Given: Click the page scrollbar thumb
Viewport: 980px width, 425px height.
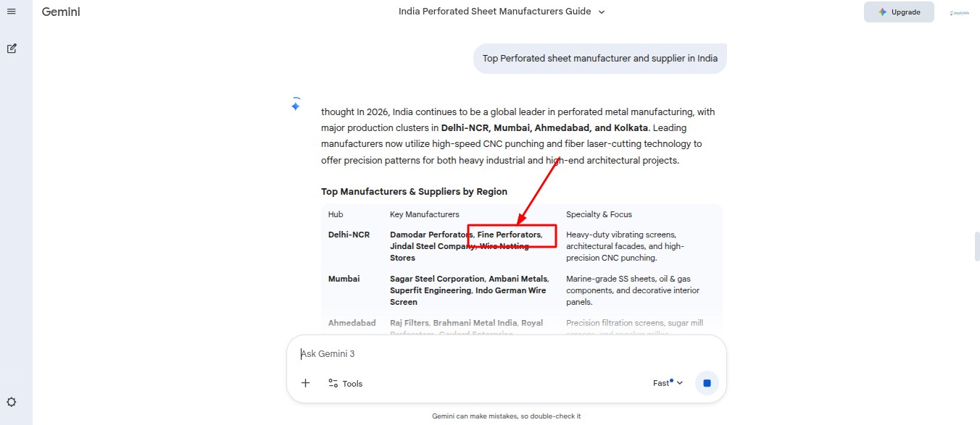Looking at the screenshot, I should (976, 246).
